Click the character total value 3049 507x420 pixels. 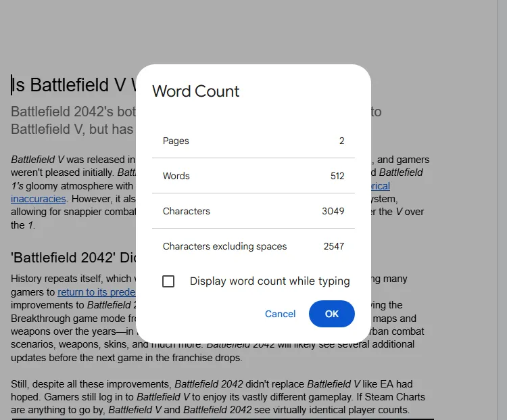point(333,211)
